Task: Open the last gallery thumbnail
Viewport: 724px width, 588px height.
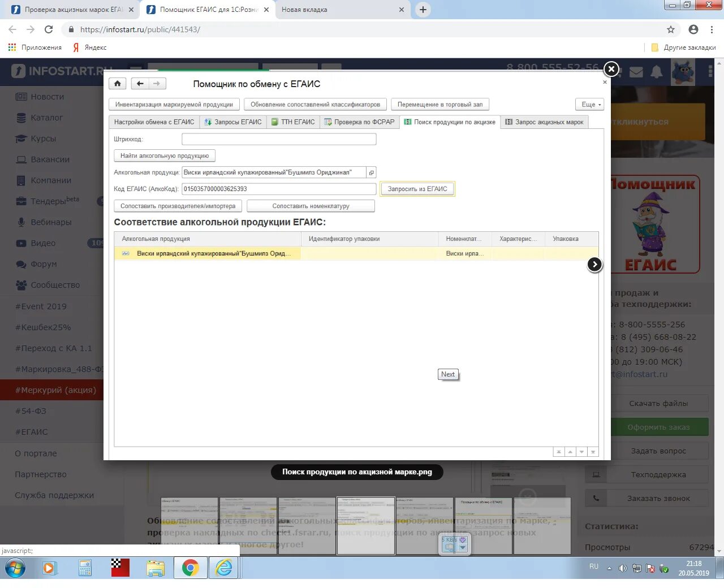Action: (542, 526)
